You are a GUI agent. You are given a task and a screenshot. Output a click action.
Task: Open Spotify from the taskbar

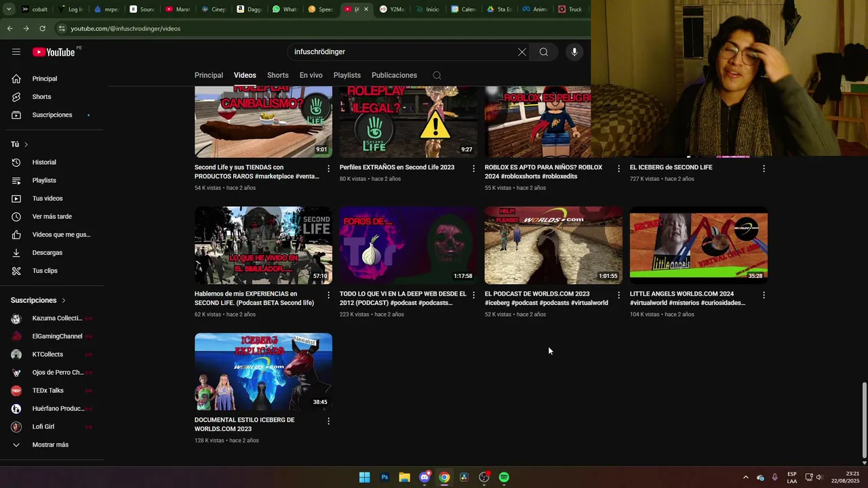(504, 477)
